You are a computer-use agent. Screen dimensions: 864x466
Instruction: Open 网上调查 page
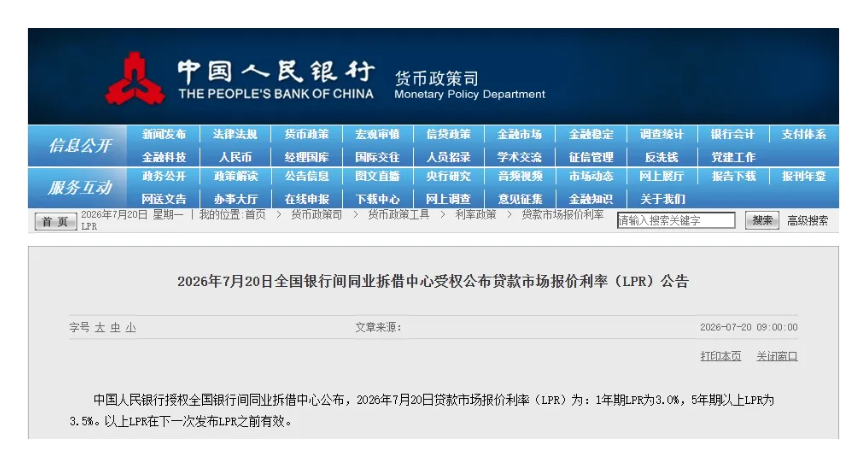point(448,199)
